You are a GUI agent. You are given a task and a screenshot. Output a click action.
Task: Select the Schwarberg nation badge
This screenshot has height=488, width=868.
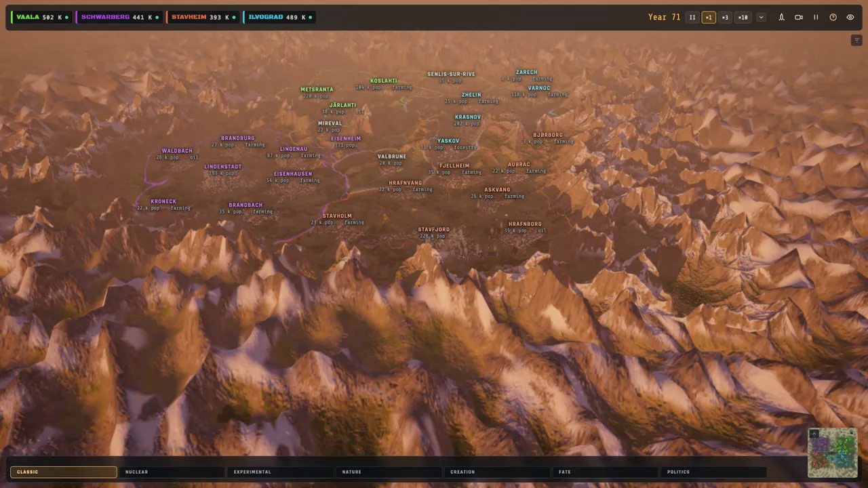tap(119, 18)
